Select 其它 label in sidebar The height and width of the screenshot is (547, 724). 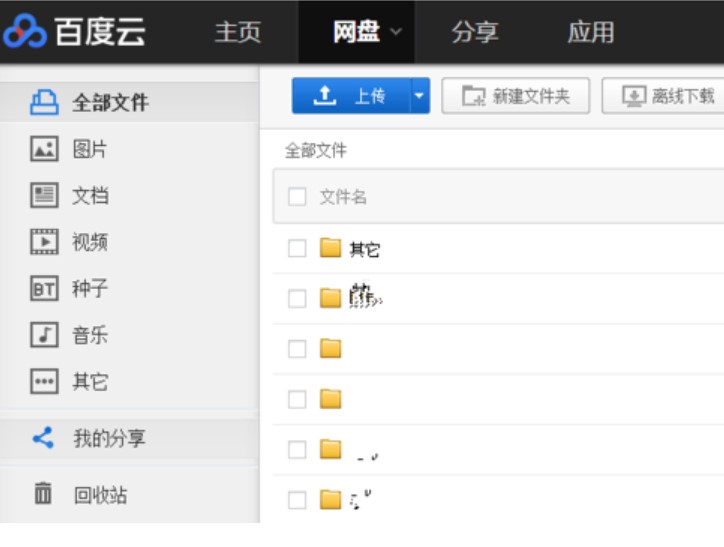click(90, 382)
